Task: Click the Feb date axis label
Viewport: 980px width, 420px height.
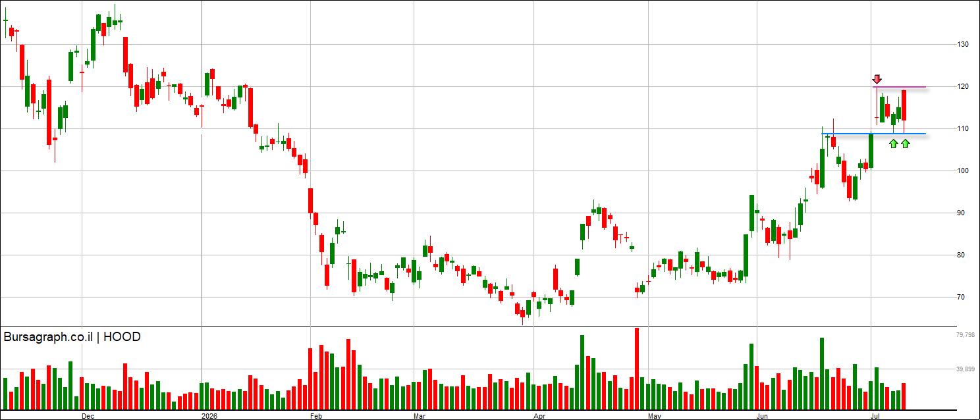Action: point(315,416)
